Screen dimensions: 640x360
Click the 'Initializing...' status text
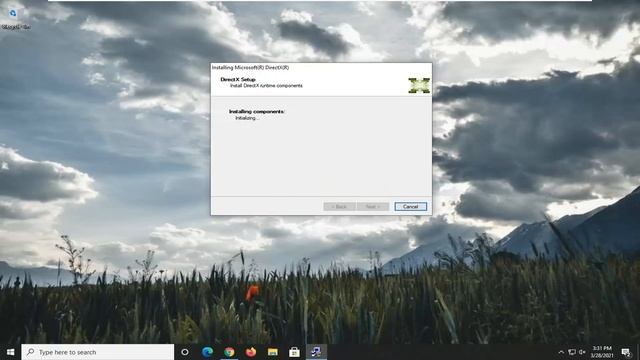(246, 118)
